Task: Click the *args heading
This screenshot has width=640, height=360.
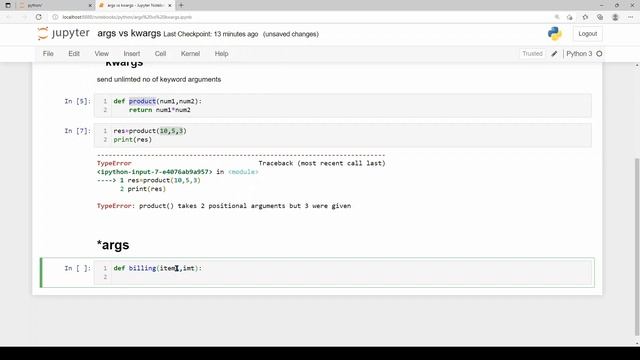Action: point(113,245)
